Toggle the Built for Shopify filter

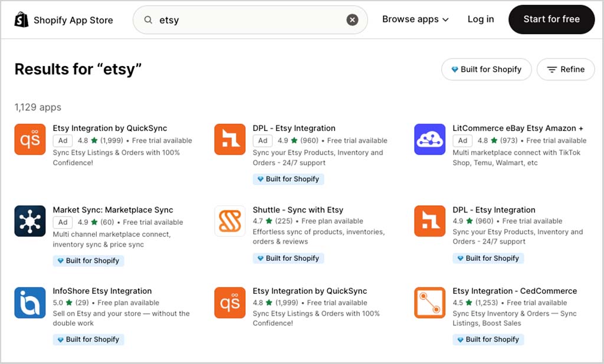coord(487,70)
